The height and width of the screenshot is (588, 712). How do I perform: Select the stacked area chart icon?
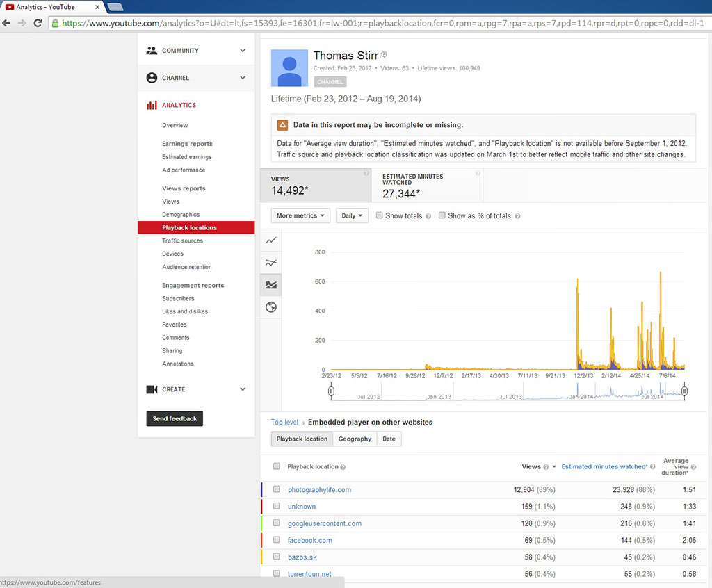pyautogui.click(x=271, y=285)
